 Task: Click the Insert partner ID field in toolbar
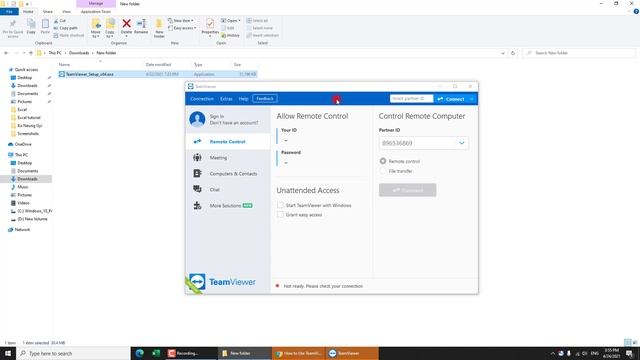411,99
